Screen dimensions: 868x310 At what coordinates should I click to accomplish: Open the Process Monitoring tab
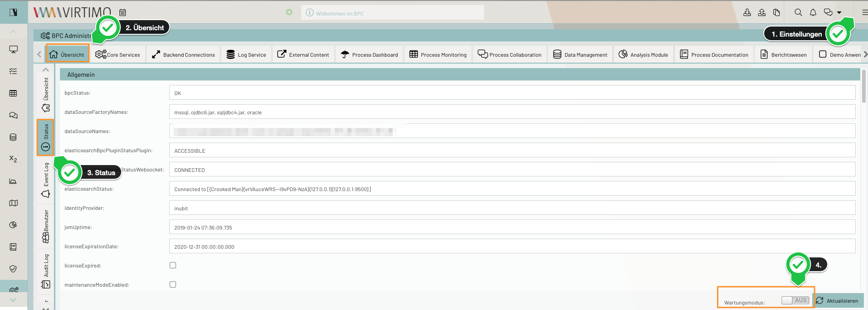coord(438,54)
